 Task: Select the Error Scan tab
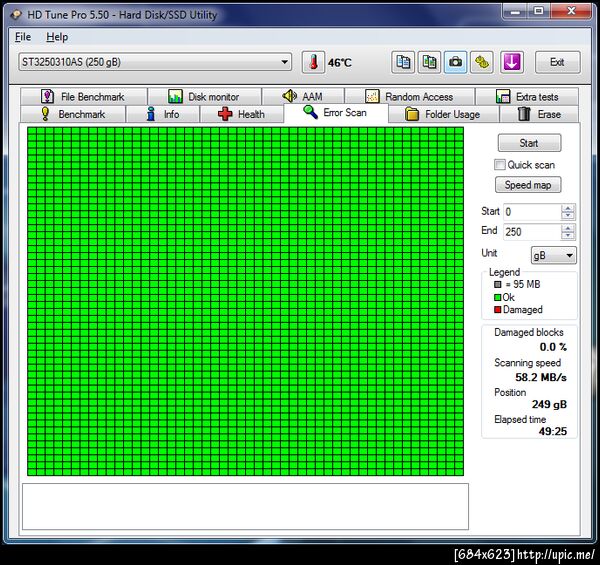point(336,113)
